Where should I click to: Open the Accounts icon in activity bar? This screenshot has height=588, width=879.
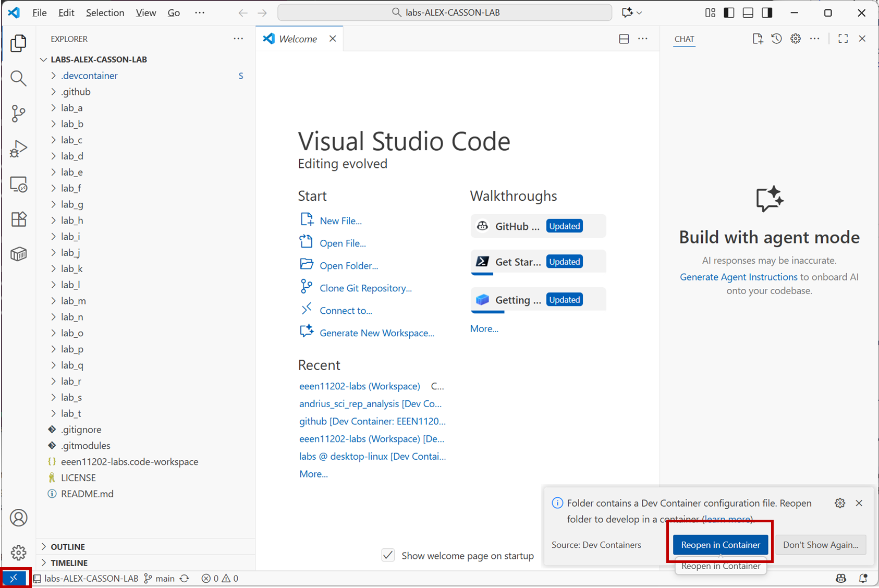coord(18,518)
